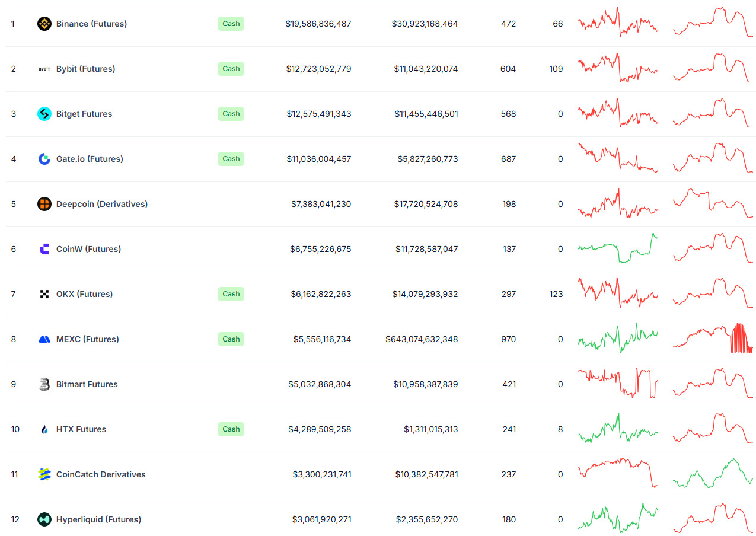
Task: Click the OKX exchange logo
Action: click(x=44, y=294)
